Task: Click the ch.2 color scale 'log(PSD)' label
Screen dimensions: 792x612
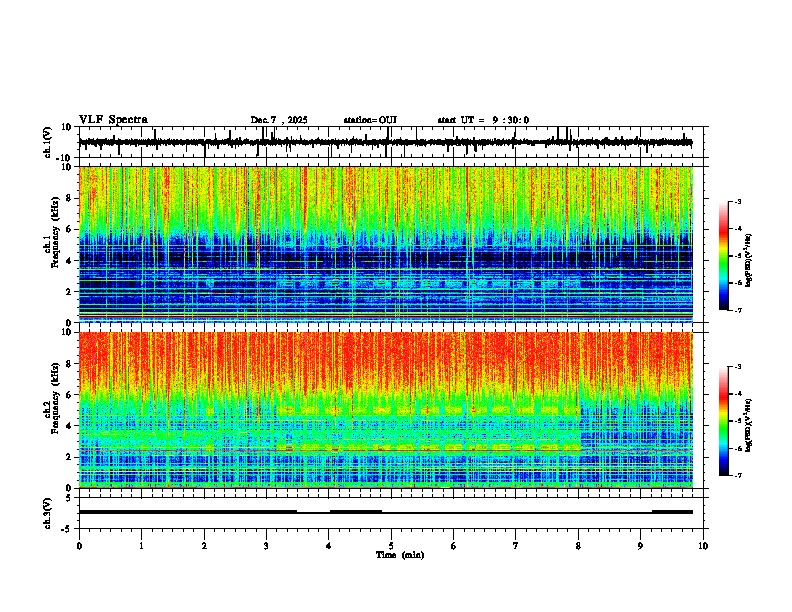Action: [749, 425]
